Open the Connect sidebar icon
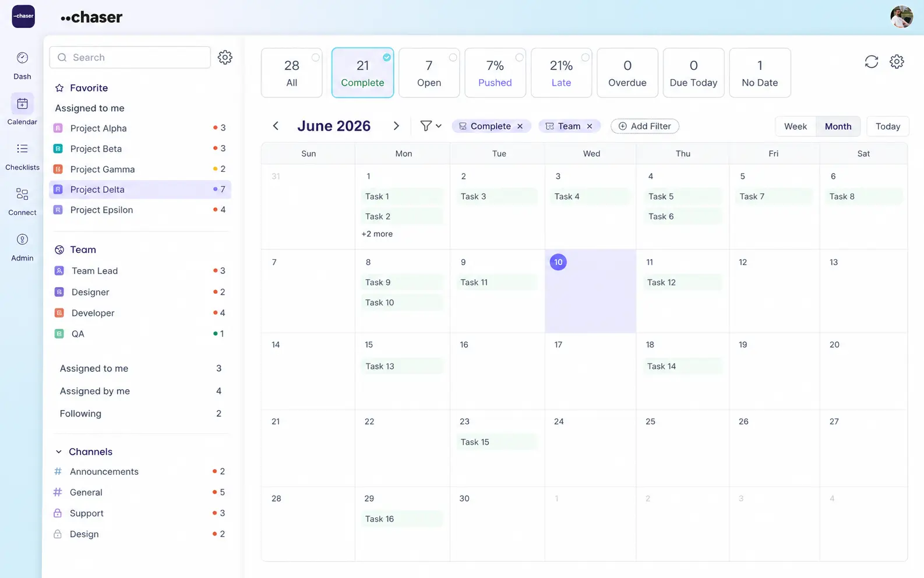The width and height of the screenshot is (924, 578). 22,194
